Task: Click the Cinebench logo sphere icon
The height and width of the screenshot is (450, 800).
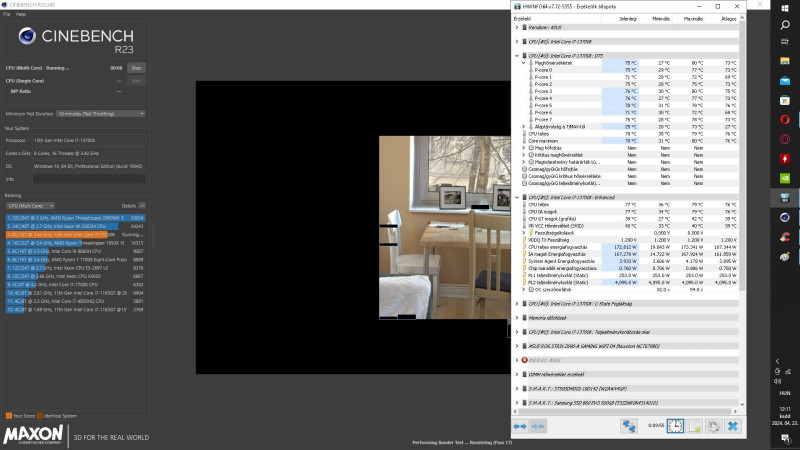Action: pos(27,36)
